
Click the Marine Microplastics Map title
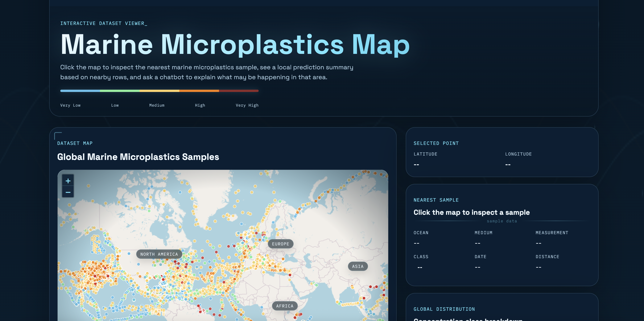235,44
